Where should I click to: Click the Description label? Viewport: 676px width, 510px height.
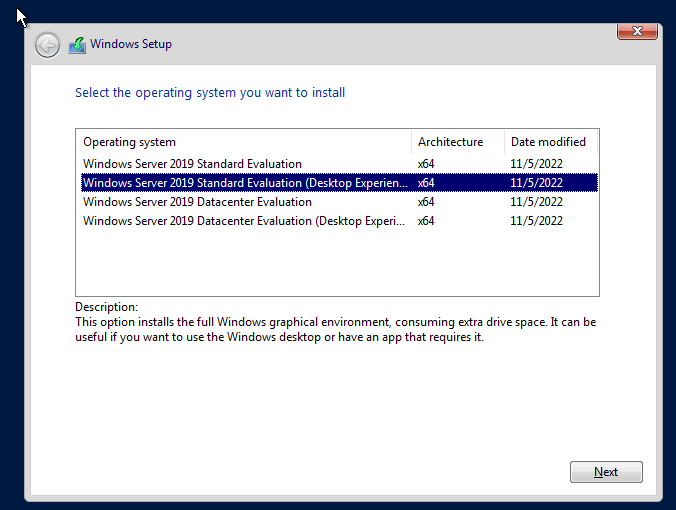(x=106, y=307)
